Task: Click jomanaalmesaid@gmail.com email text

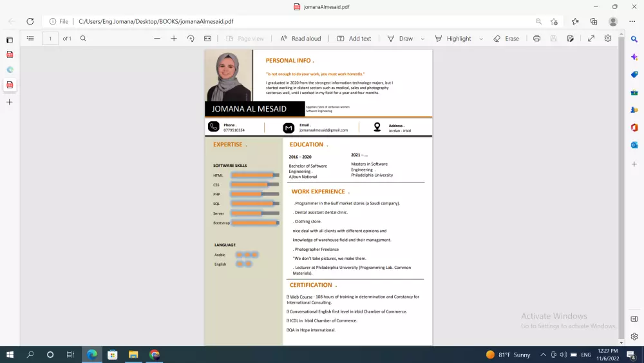Action: click(324, 130)
